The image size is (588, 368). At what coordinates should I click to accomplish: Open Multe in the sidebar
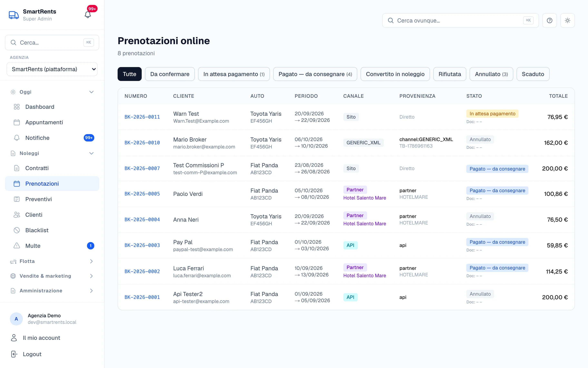[x=52, y=246]
